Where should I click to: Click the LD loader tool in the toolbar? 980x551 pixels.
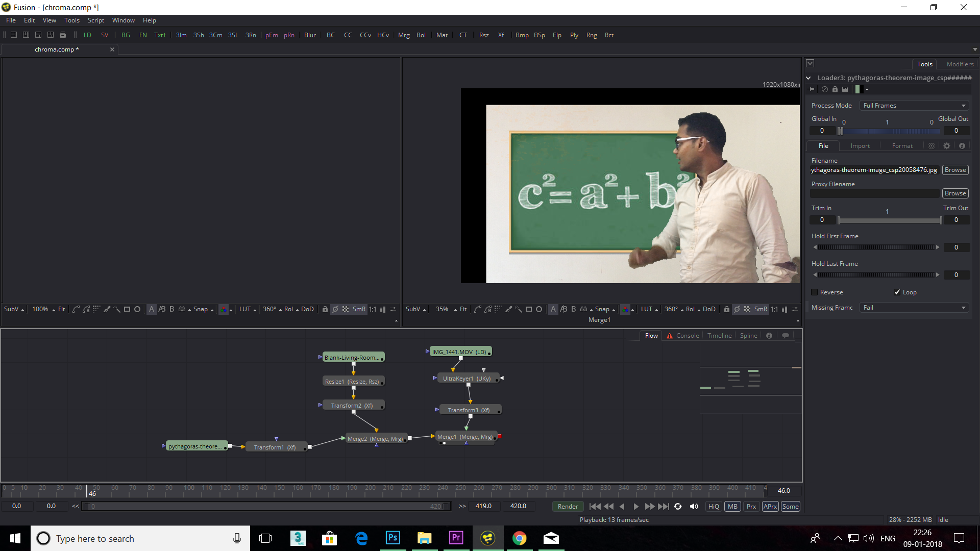click(x=87, y=35)
